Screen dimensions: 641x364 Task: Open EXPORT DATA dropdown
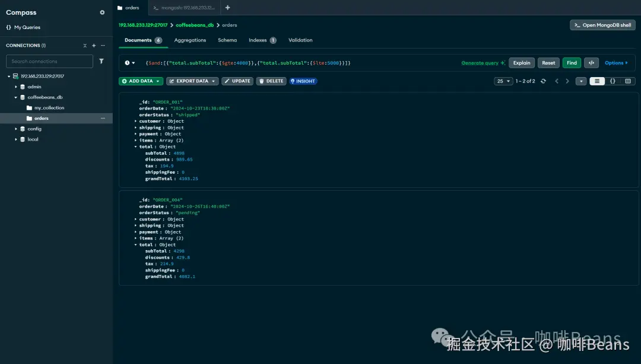pos(192,81)
